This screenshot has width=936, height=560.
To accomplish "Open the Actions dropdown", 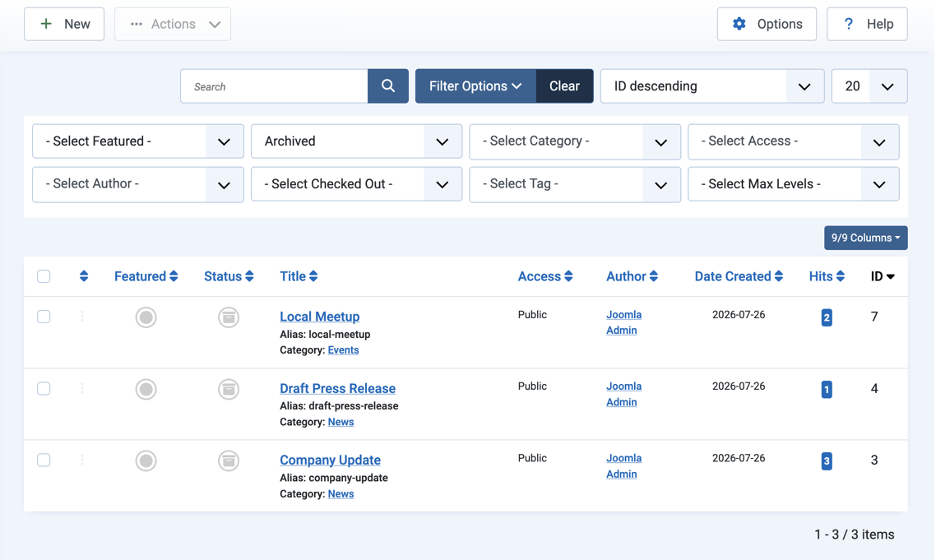I will [173, 24].
